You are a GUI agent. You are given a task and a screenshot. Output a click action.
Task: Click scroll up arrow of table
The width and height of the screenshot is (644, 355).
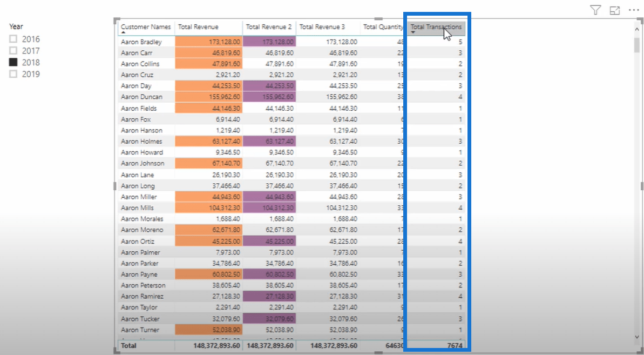coord(637,29)
